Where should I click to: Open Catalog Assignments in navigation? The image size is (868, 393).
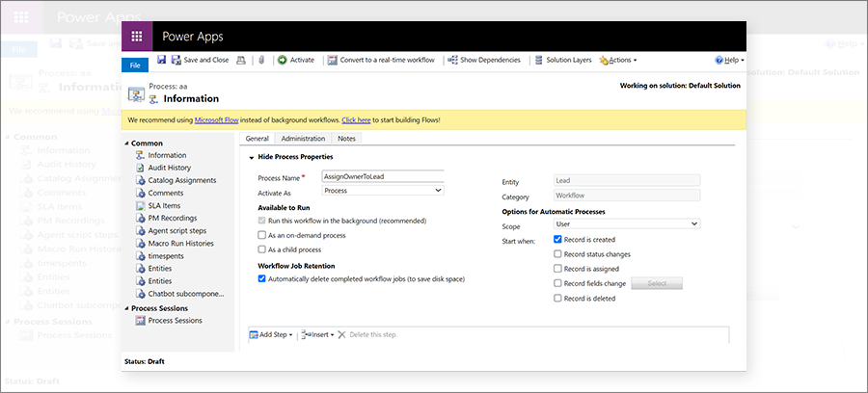tap(182, 180)
